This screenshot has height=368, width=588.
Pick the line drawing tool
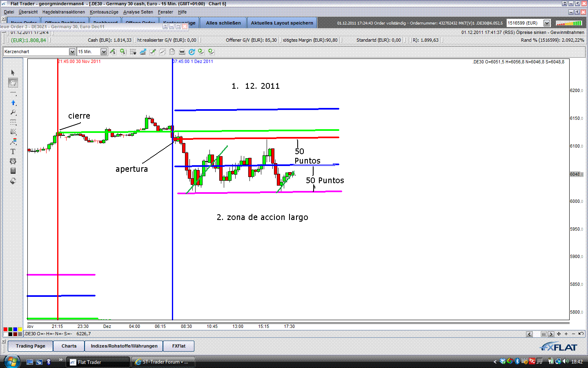[x=13, y=93]
